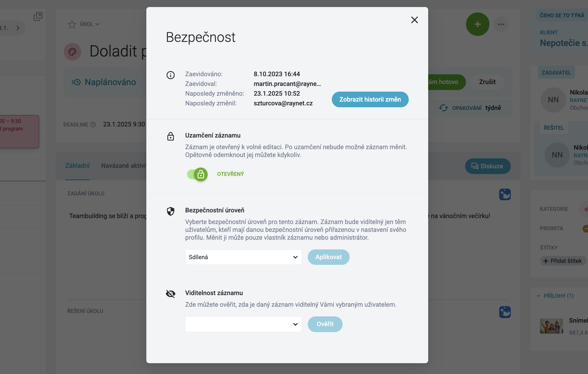588x374 pixels.
Task: Open the Diskuze chat button
Action: coord(488,166)
